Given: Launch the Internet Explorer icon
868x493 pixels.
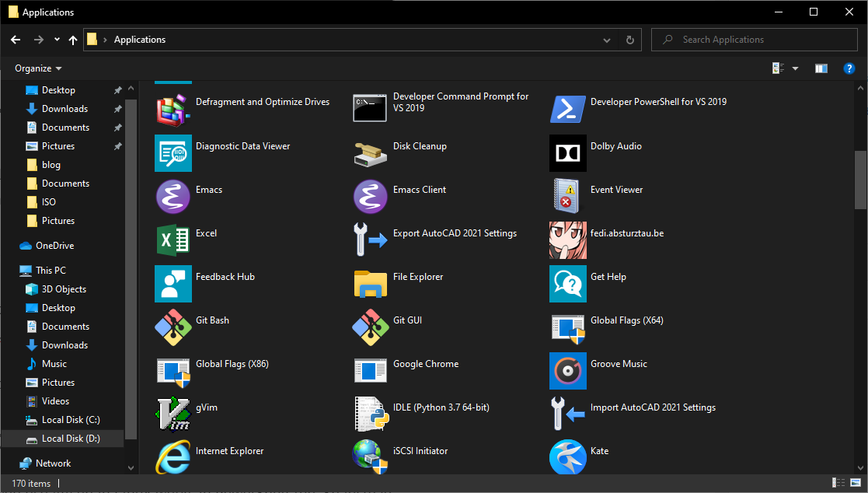Looking at the screenshot, I should [173, 457].
